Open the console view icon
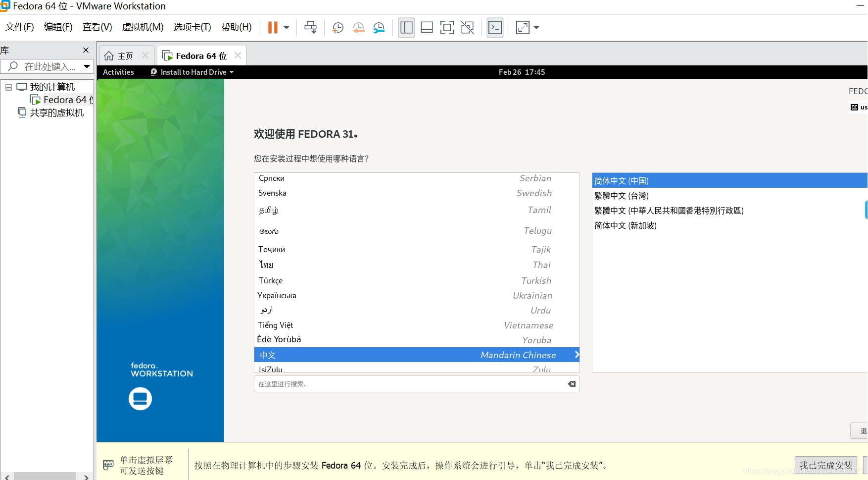This screenshot has height=480, width=868. [495, 28]
